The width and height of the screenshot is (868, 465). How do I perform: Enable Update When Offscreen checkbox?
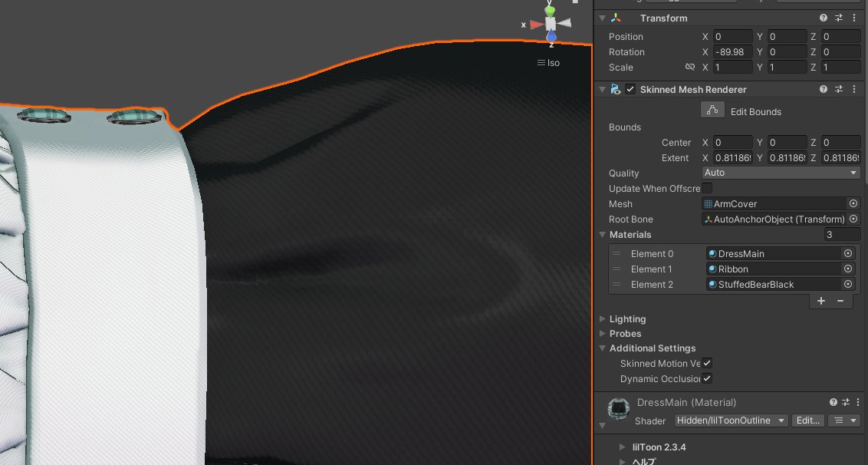(x=707, y=189)
